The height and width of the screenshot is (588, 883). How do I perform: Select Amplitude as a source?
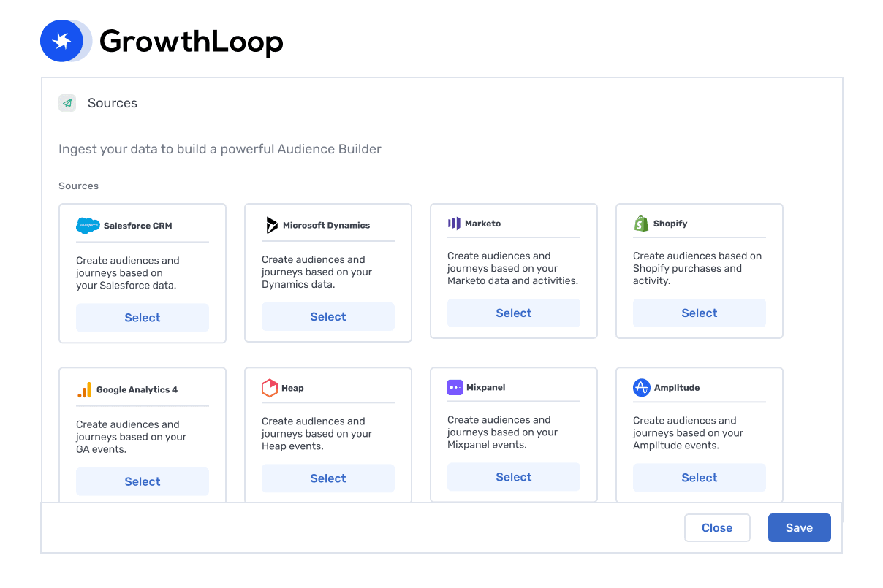coord(700,478)
